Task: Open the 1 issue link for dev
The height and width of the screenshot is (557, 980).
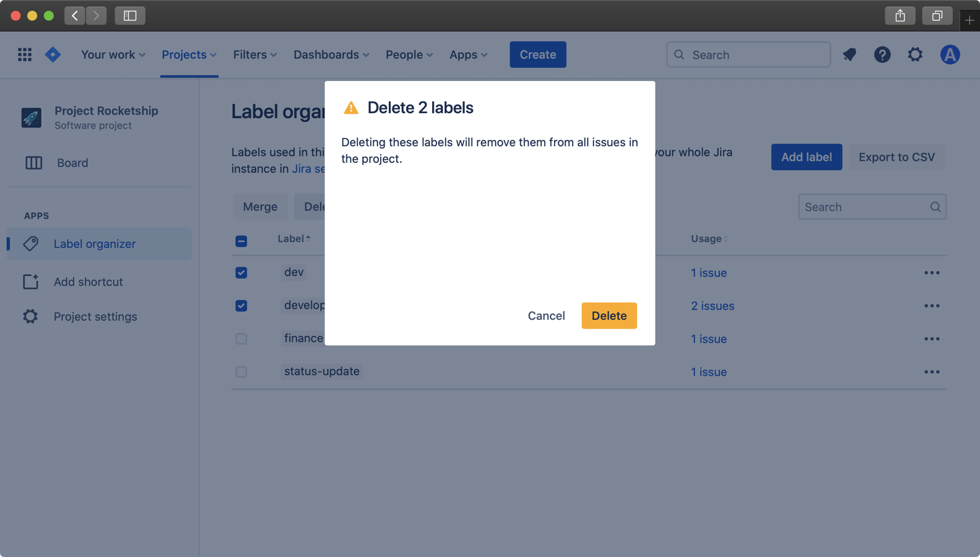Action: click(709, 273)
